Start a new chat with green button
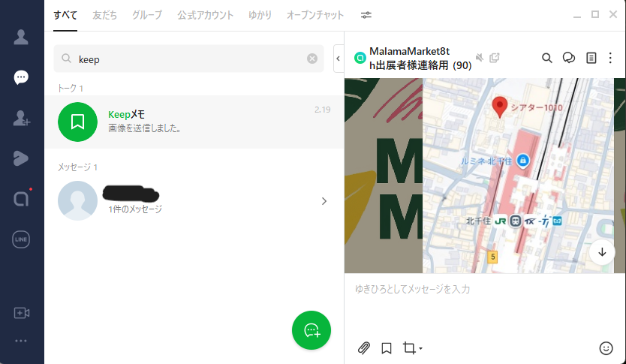 [x=311, y=329]
